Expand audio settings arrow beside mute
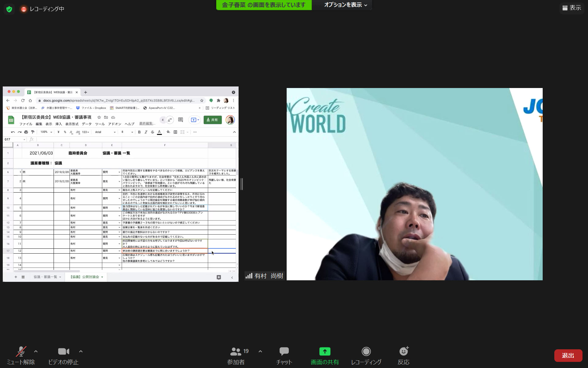The height and width of the screenshot is (368, 588). (x=36, y=351)
